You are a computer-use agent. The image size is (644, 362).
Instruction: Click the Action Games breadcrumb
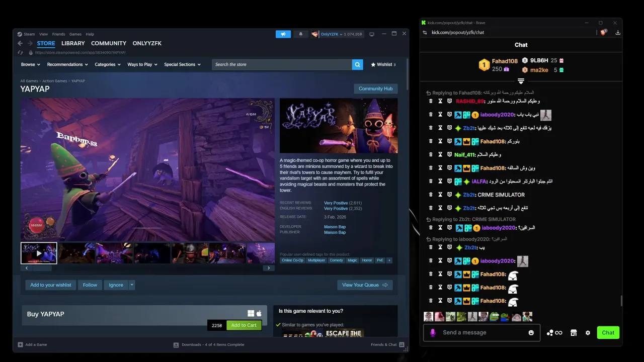coord(55,81)
